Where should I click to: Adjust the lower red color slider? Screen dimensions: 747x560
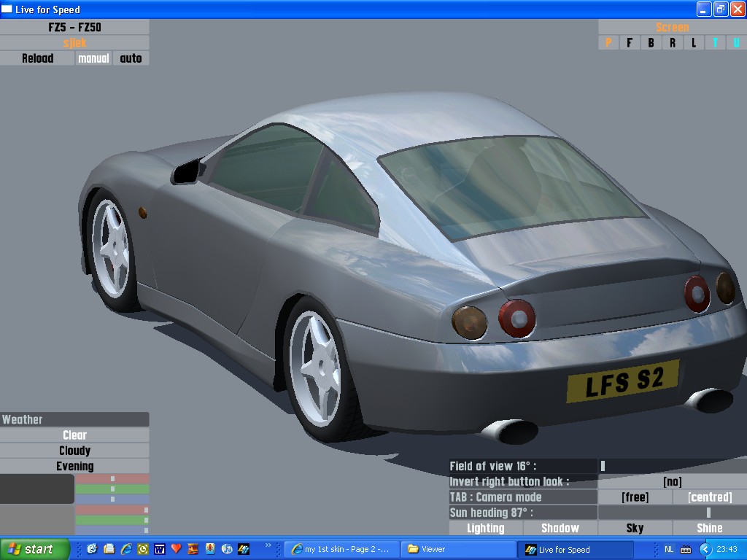tap(112, 510)
